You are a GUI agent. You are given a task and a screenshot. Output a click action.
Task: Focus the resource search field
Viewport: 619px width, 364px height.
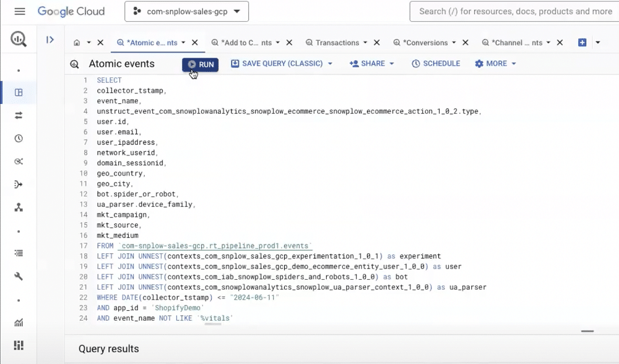point(514,11)
